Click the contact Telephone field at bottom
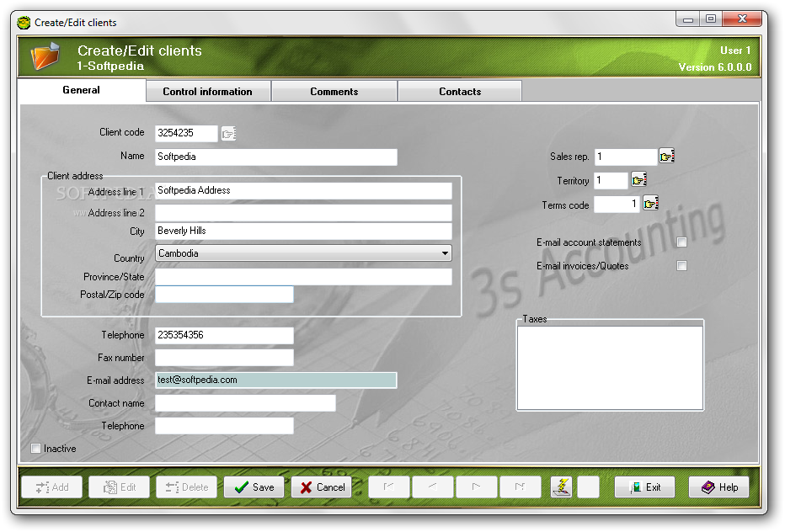The width and height of the screenshot is (785, 532). (224, 426)
